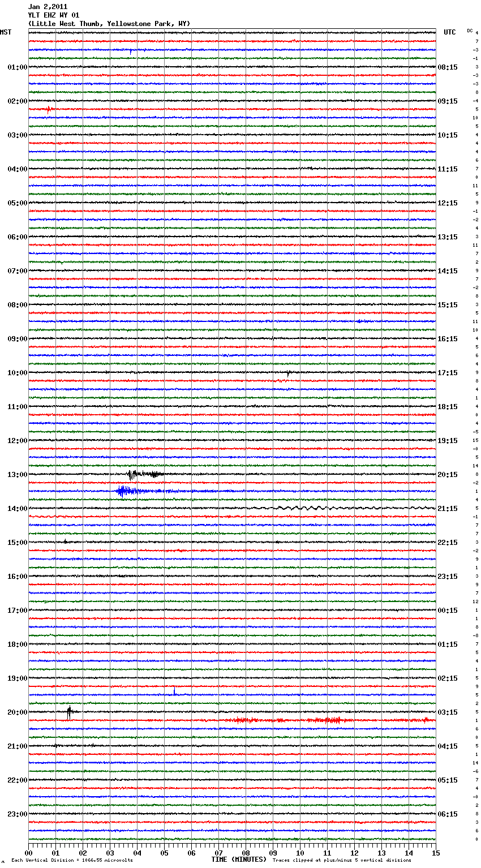Select the 17:00 MST time label
The width and height of the screenshot is (481, 868).
[x=18, y=611]
